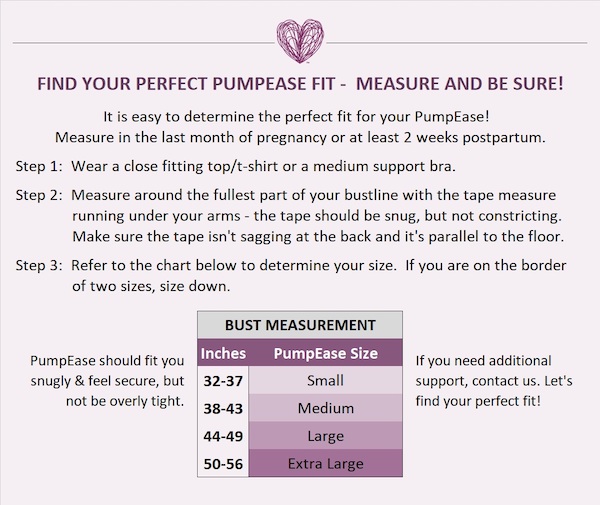Click the 'fit you snugly' note text
Screen dimensions: 600x505
coord(108,381)
